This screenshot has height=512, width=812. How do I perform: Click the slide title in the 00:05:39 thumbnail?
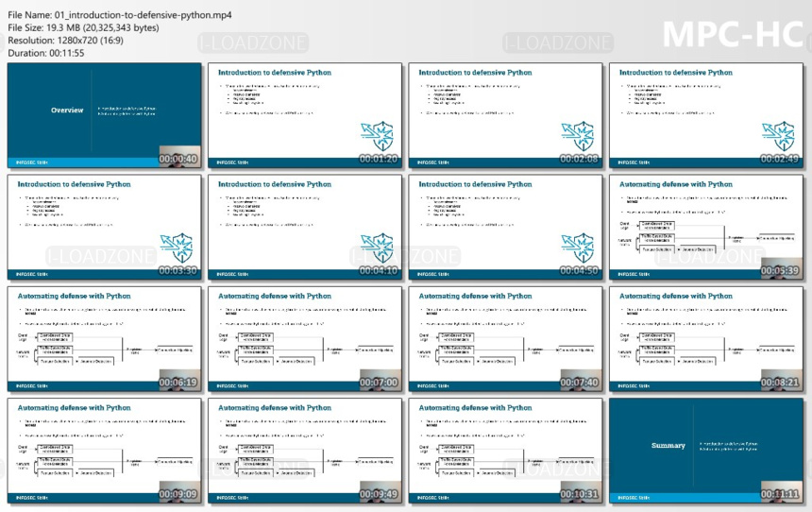pyautogui.click(x=676, y=184)
